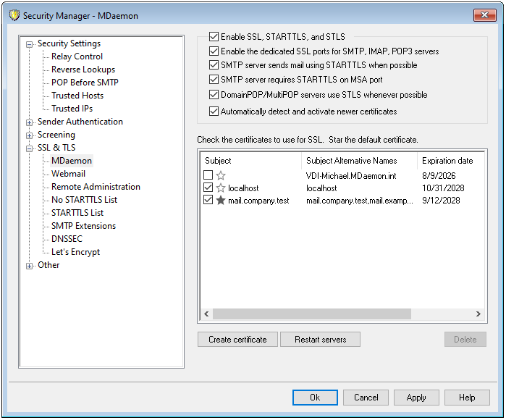Expand the Other tree node
The width and height of the screenshot is (506, 420).
[x=30, y=265]
